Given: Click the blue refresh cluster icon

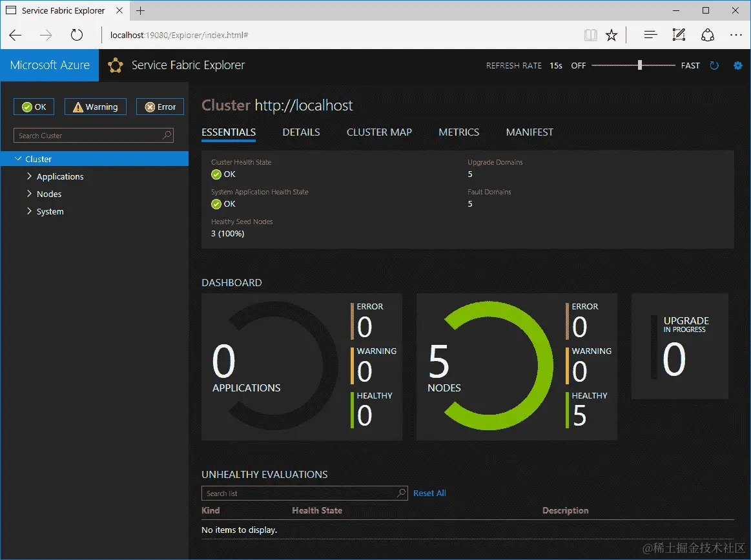Looking at the screenshot, I should click(x=714, y=66).
